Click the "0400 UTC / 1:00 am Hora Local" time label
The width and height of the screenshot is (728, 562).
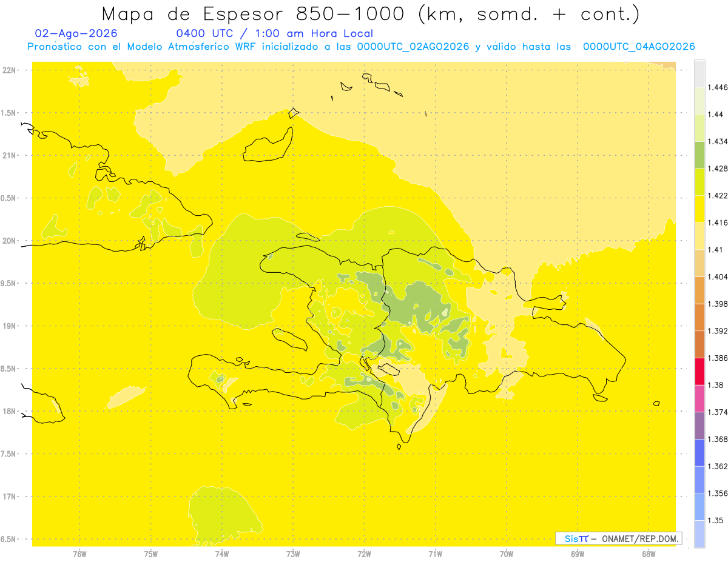click(x=274, y=34)
